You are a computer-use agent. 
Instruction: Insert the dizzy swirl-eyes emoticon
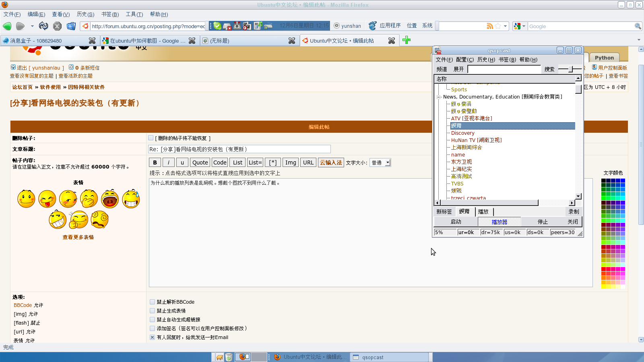click(x=99, y=220)
